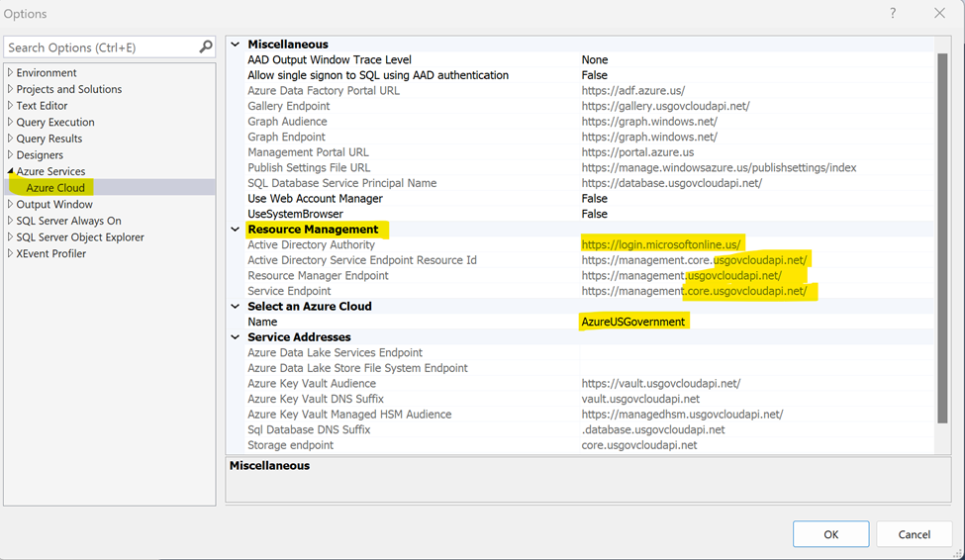
Task: Collapse the Miscellaneous category chevron
Action: tap(236, 45)
